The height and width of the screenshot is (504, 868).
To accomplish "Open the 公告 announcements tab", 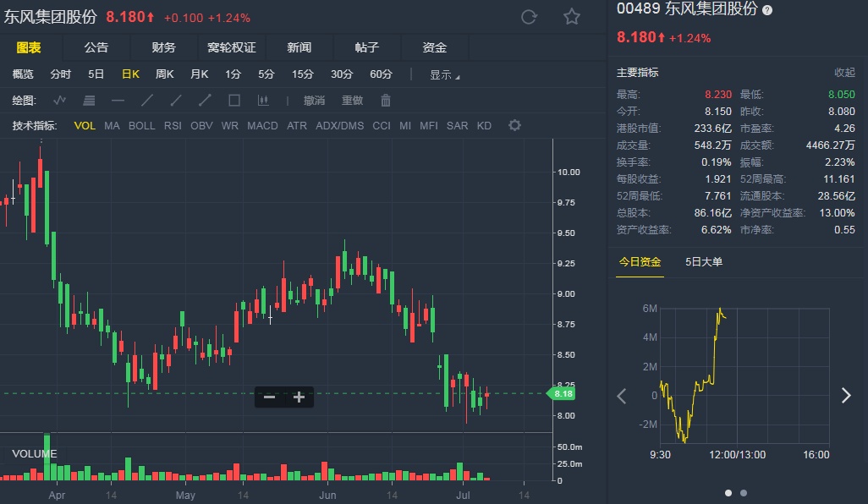I will 96,47.
